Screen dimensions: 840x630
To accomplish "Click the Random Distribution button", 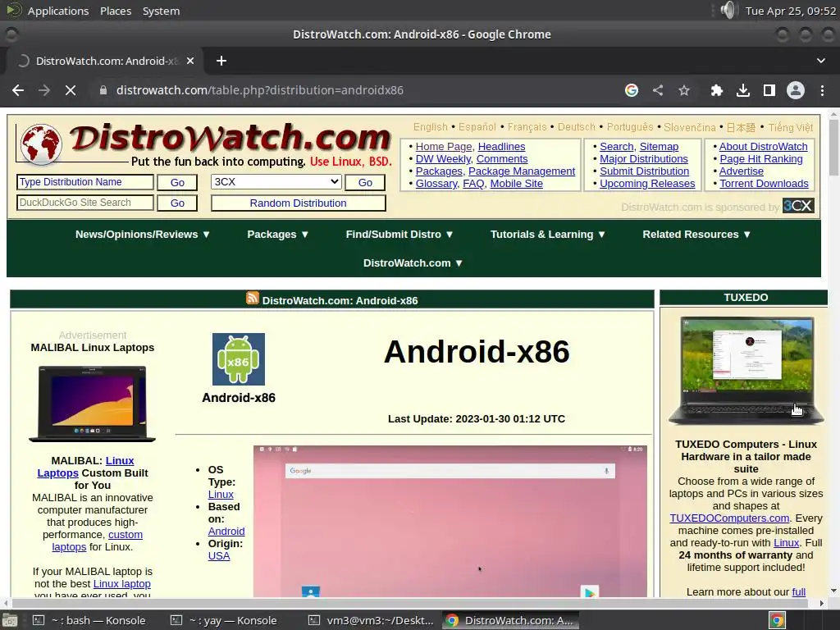I will tap(299, 203).
